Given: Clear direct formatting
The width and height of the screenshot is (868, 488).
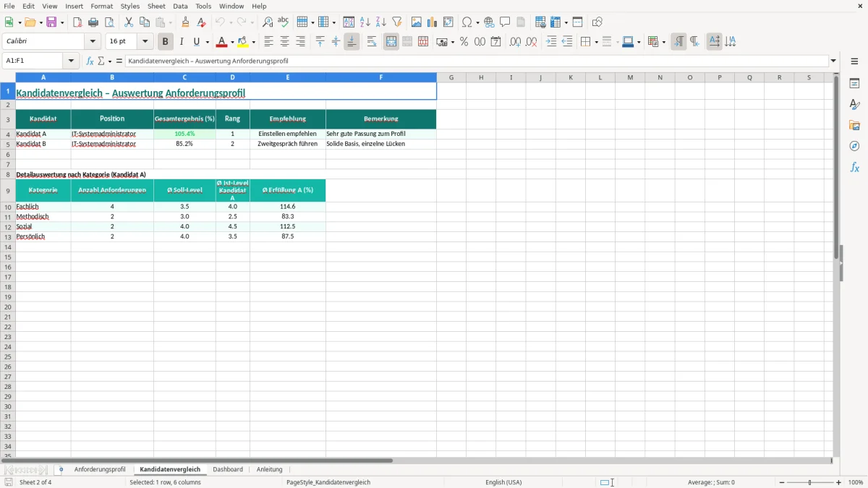Looking at the screenshot, I should click(x=201, y=22).
